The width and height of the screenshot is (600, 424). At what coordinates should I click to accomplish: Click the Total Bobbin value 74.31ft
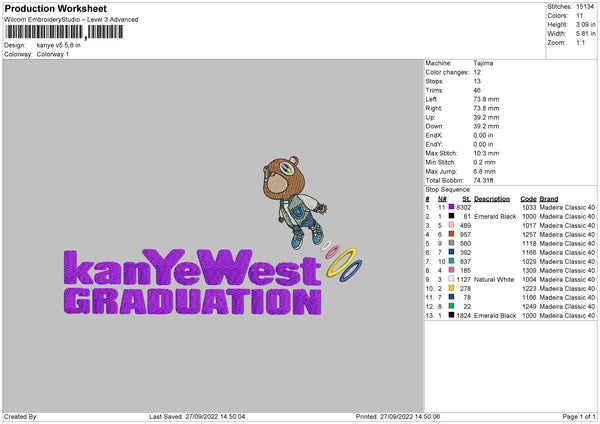[x=483, y=180]
